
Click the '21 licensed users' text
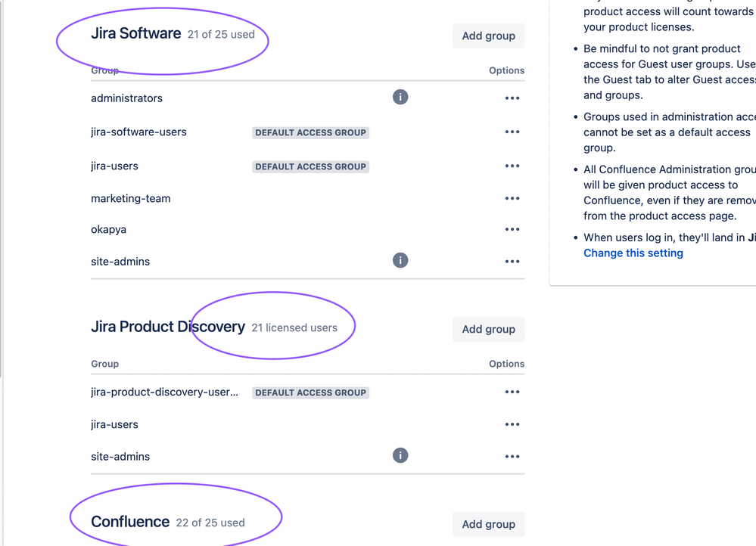[294, 327]
